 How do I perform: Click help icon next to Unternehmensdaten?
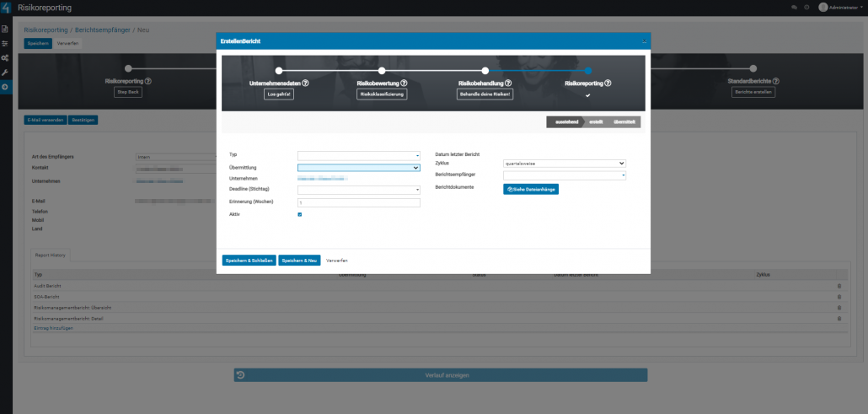coord(305,83)
